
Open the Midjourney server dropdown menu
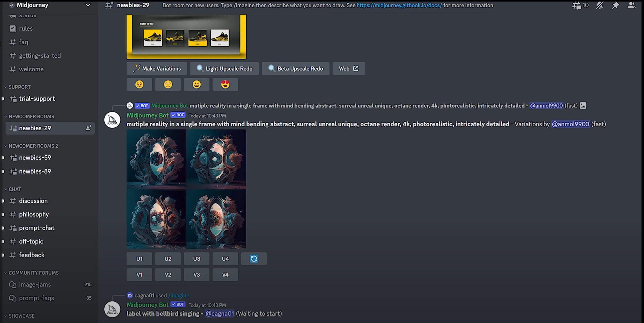click(88, 5)
